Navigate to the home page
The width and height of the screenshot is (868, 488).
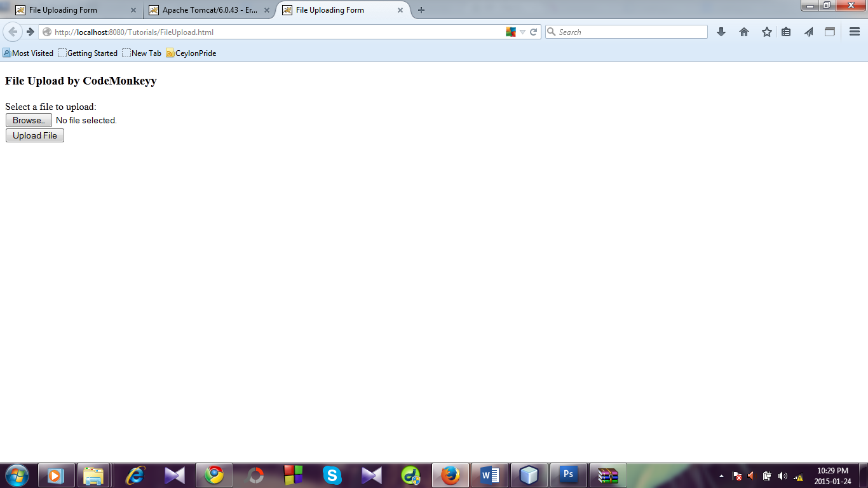[x=743, y=31]
